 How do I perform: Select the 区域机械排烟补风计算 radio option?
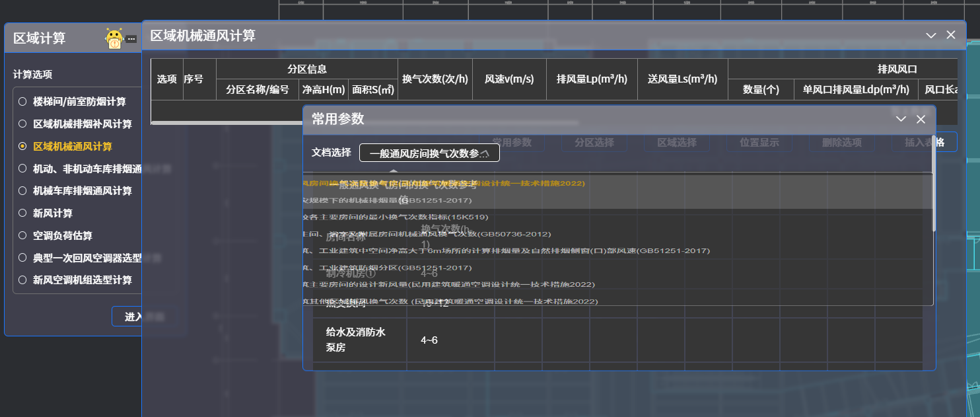[x=22, y=124]
